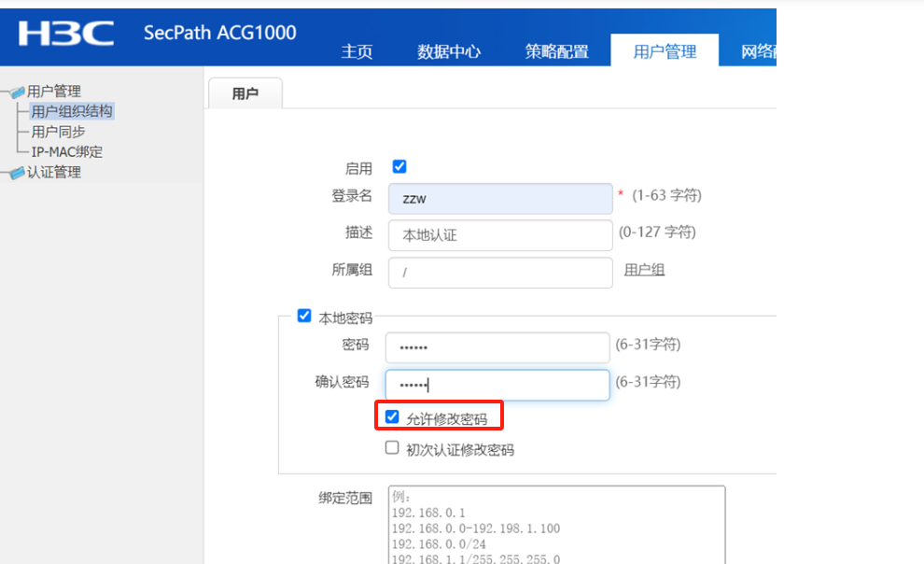This screenshot has width=924, height=564.
Task: Click the 认证管理 tree folder icon
Action: [18, 173]
